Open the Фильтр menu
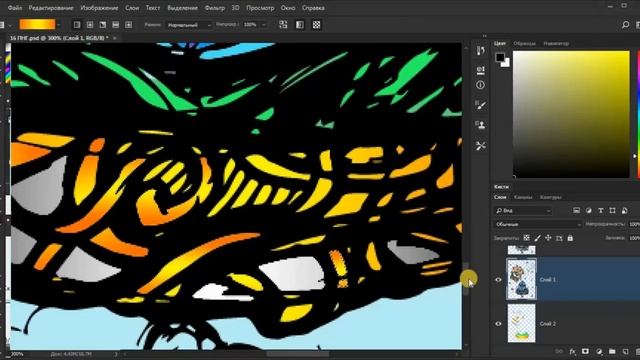 coord(214,8)
